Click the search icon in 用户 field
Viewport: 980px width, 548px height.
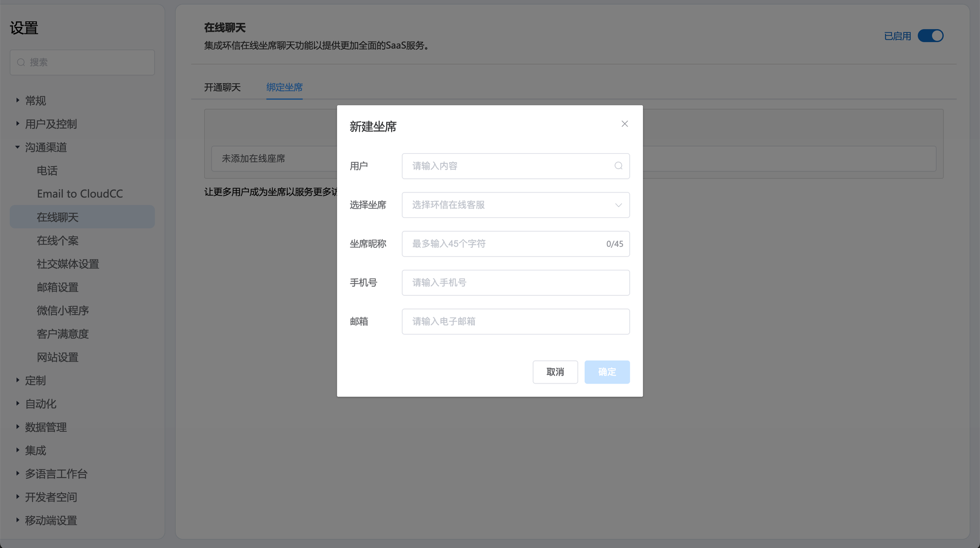618,166
